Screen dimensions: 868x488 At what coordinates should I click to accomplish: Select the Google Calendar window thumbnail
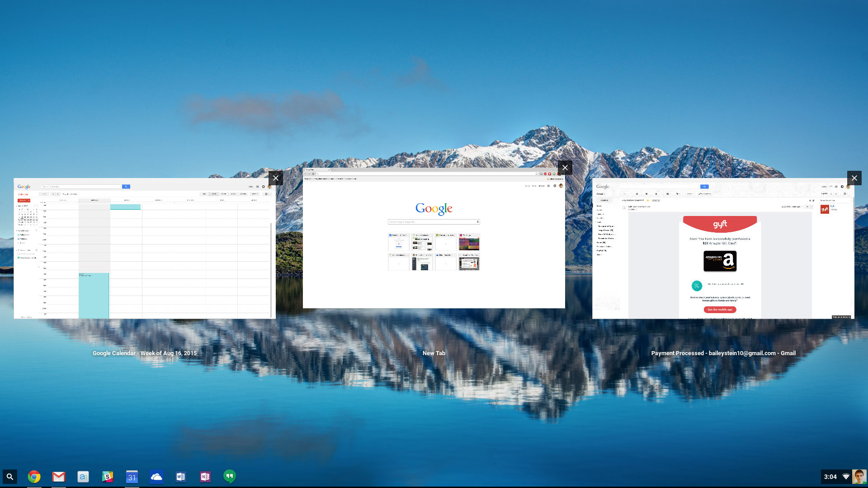[x=145, y=249]
